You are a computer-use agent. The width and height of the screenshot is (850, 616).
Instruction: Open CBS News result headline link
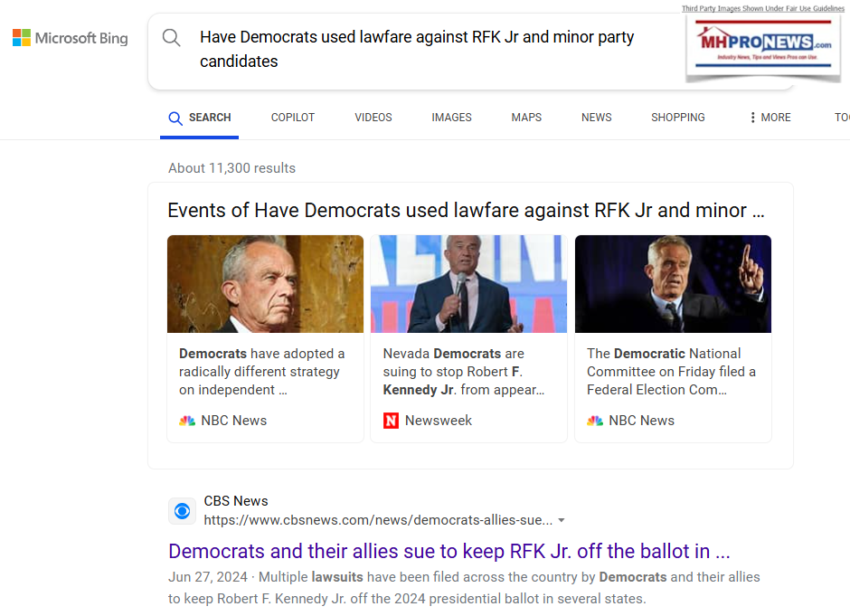tap(449, 552)
